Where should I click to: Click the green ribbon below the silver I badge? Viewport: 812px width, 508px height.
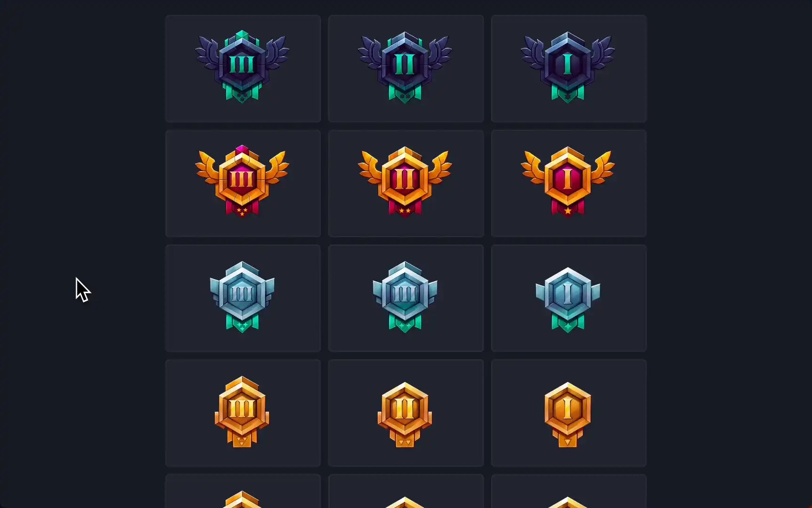[568, 323]
